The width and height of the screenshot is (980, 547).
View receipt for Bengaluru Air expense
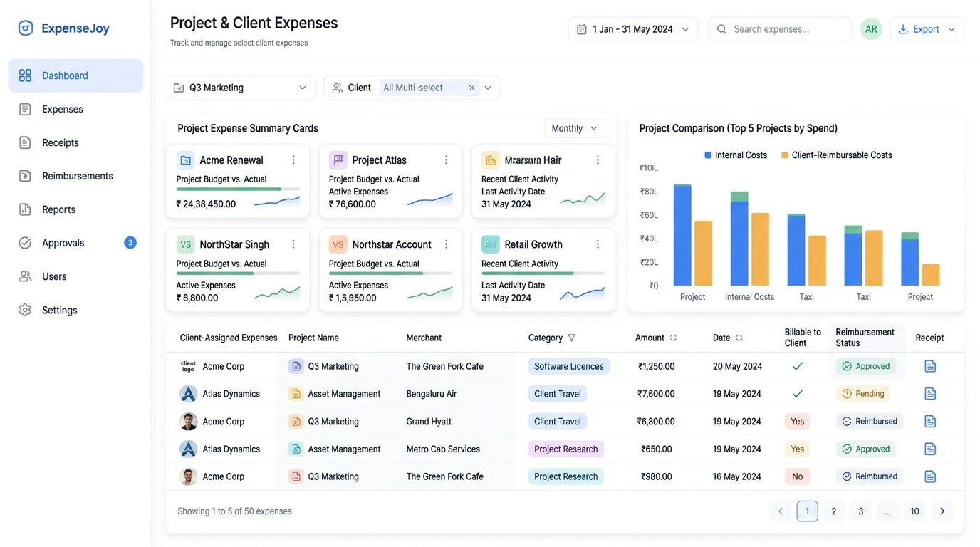coord(930,394)
